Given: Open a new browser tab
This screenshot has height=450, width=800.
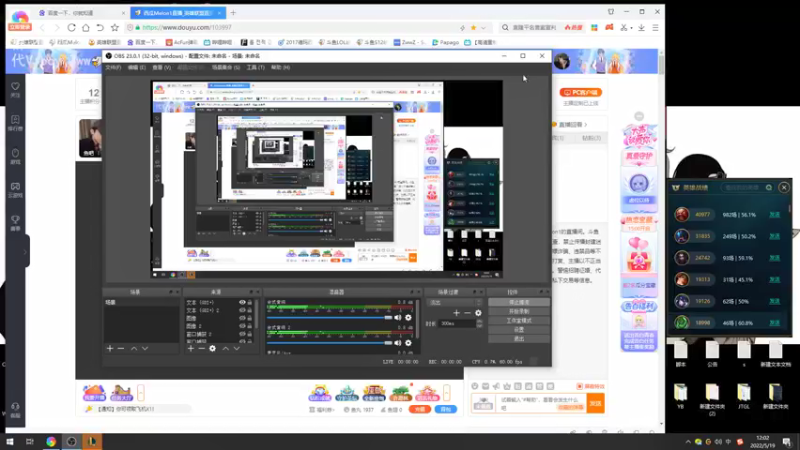Looking at the screenshot, I should pos(233,13).
